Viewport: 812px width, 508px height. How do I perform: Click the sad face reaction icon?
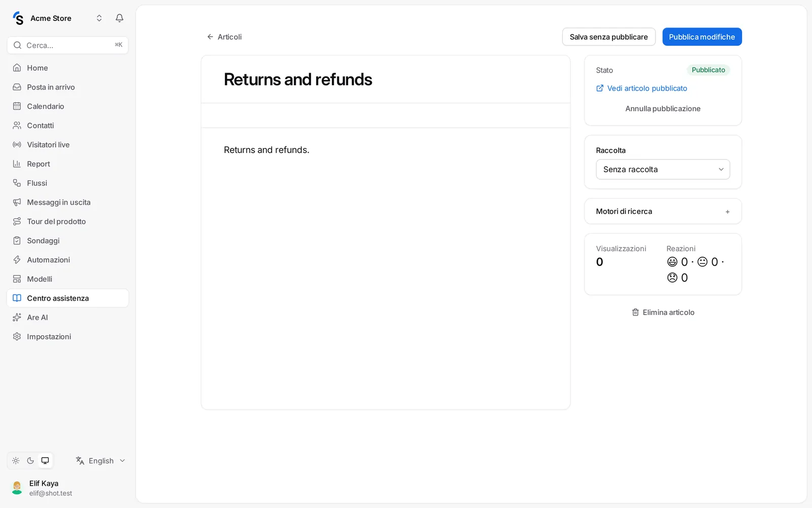click(672, 278)
